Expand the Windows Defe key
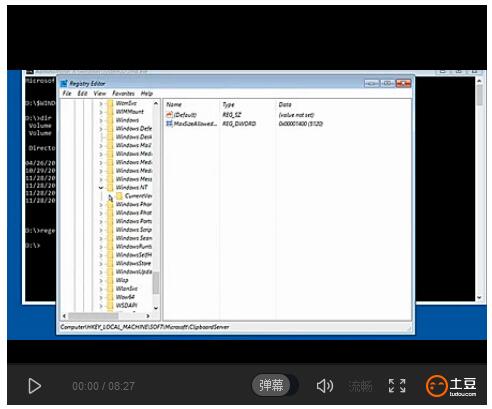Screen dimensions: 492x409 coord(101,129)
